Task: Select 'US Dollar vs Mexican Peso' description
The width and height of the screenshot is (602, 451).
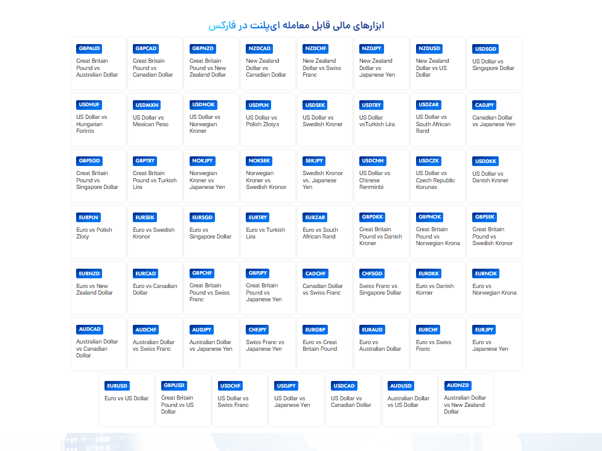Action: coord(150,121)
